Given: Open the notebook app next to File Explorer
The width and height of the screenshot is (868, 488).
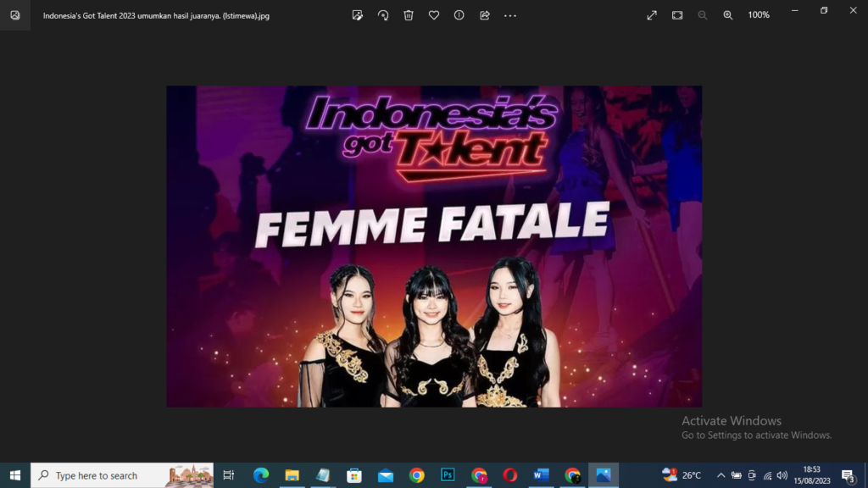Looking at the screenshot, I should [323, 475].
